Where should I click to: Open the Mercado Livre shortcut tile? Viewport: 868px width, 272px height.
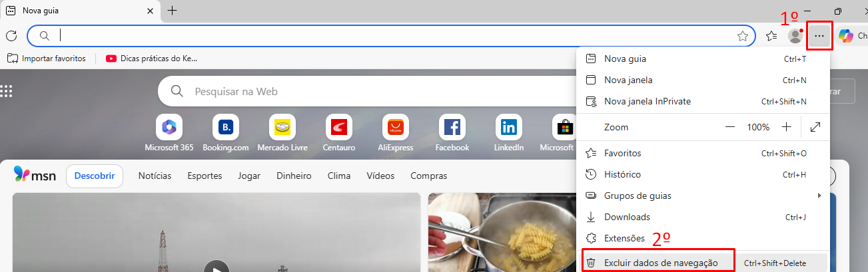point(282,127)
